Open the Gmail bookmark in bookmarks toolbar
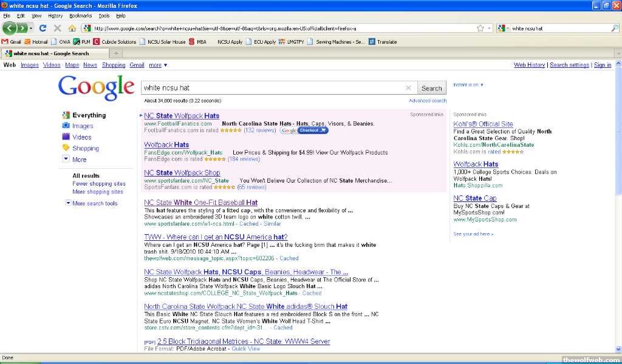Screen dimensions: 622x364 (x=12, y=42)
